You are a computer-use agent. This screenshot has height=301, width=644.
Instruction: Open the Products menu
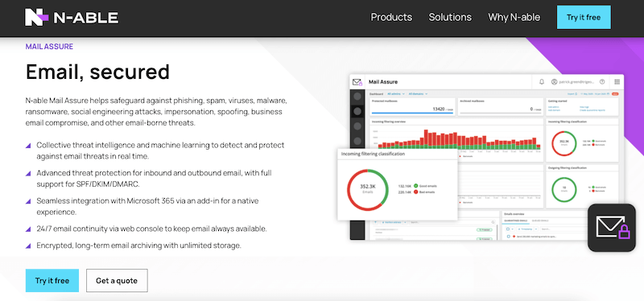[391, 17]
